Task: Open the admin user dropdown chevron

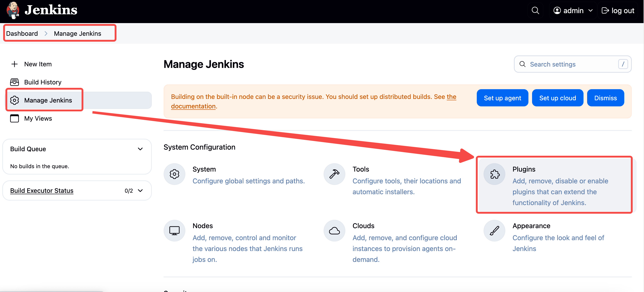Action: (x=591, y=10)
